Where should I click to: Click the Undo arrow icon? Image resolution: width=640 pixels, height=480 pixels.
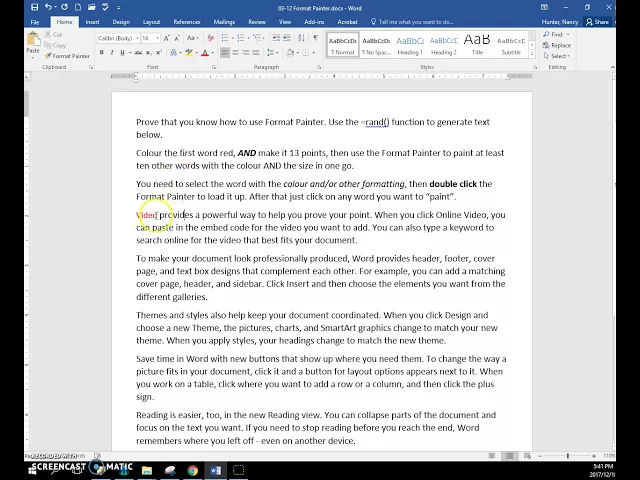click(48, 7)
